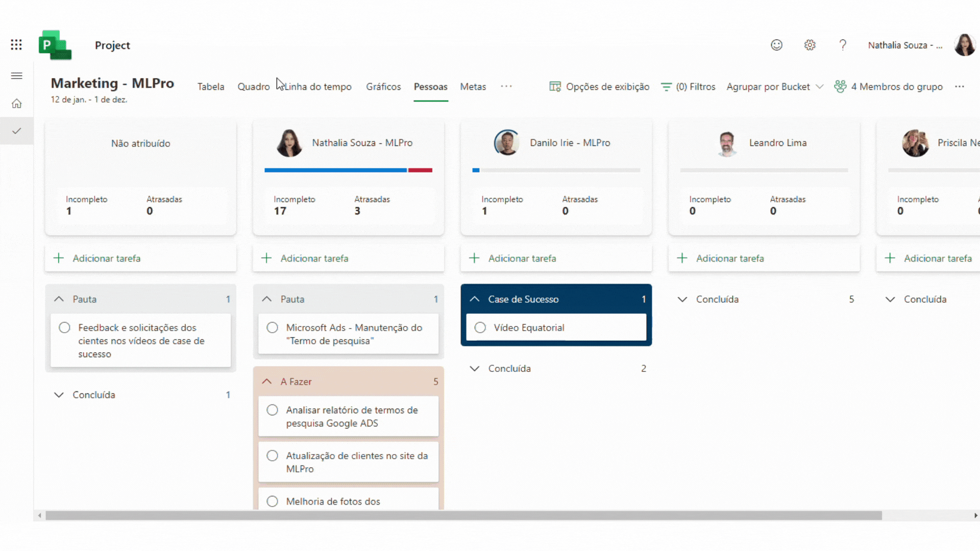Click Danilo Irie progress bar

pos(556,170)
